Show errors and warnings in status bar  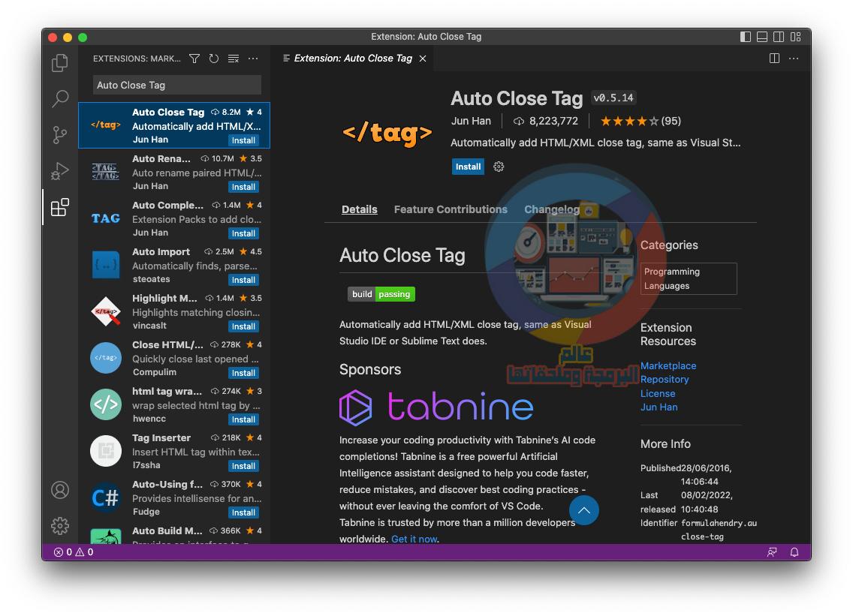point(74,551)
